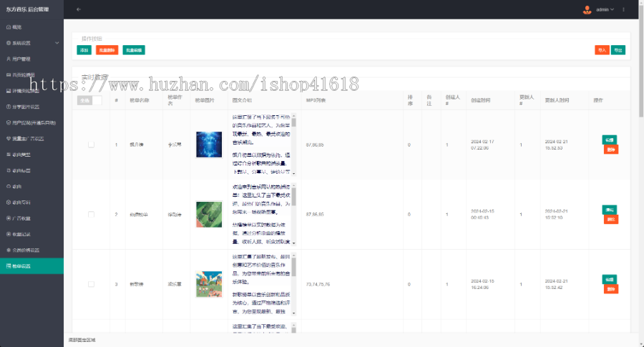This screenshot has height=347, width=644.
Task: Click the 创建时间 column header
Action: click(x=481, y=100)
